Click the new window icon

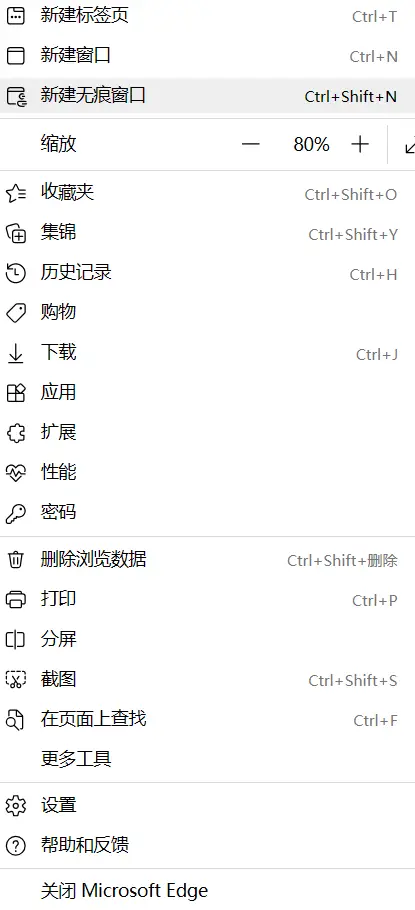[x=16, y=56]
